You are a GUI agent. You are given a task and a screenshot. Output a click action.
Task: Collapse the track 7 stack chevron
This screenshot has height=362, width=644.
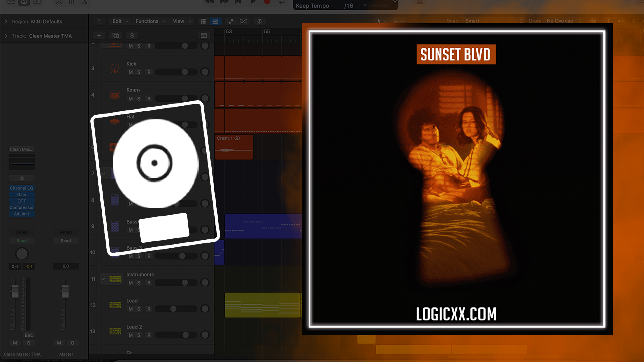(x=103, y=173)
